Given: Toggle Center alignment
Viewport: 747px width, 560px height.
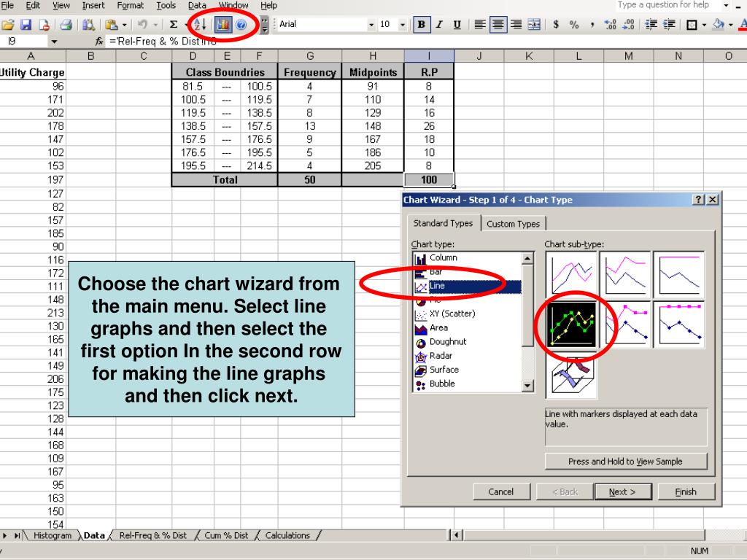Looking at the screenshot, I should click(x=498, y=24).
